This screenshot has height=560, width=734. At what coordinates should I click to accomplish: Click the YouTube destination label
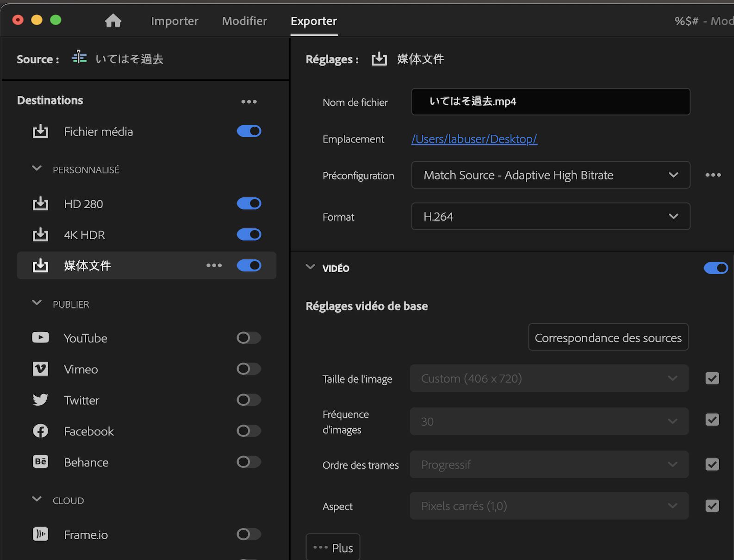[x=86, y=338]
